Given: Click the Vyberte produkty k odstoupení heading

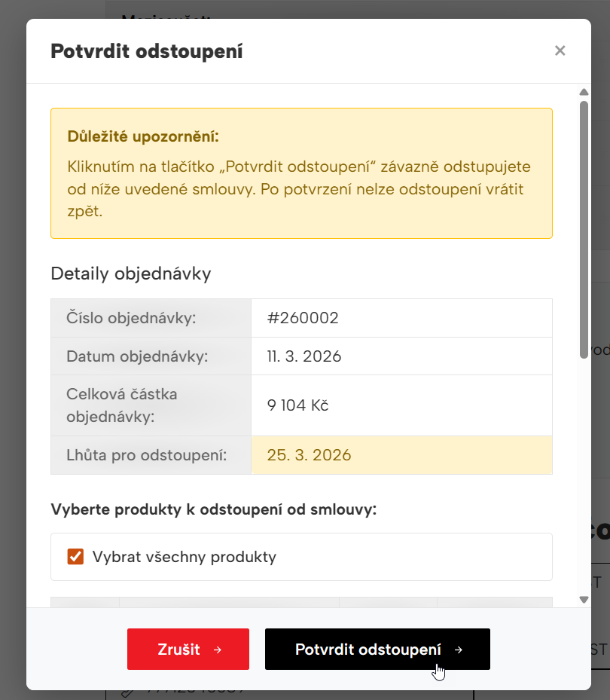Looking at the screenshot, I should tap(214, 509).
